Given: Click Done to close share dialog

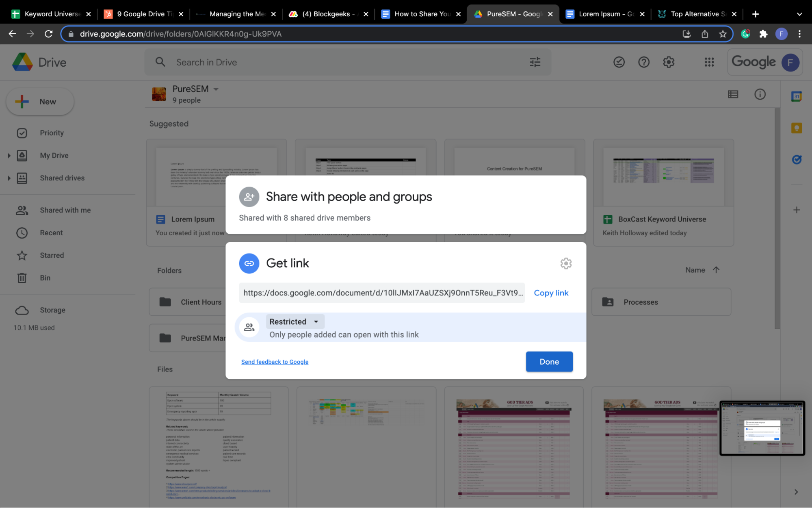Looking at the screenshot, I should coord(549,362).
